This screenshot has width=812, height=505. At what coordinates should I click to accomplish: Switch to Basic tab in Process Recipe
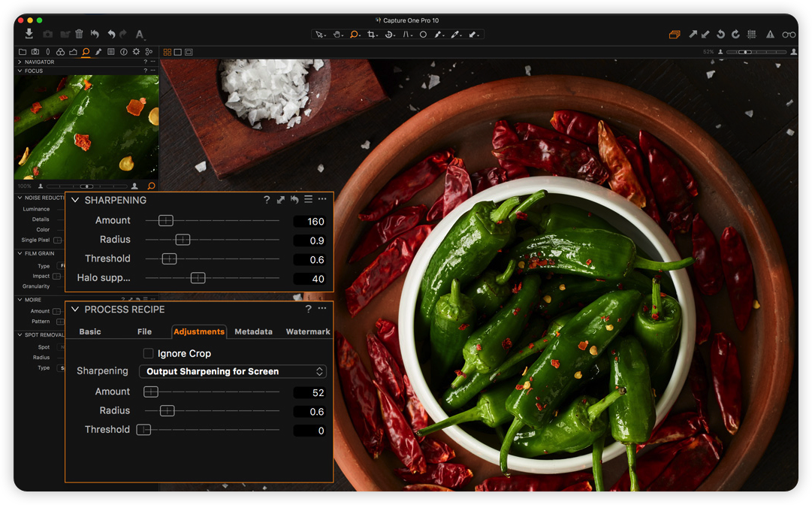coord(90,331)
